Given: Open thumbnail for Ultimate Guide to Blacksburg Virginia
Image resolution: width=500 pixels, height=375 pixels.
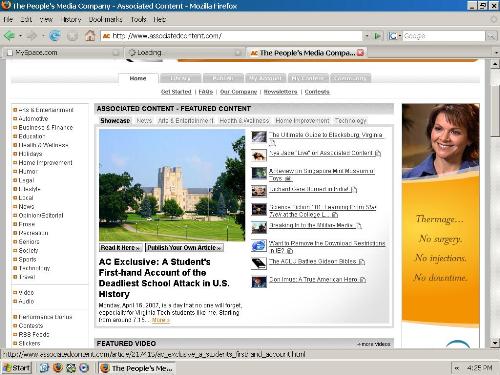Looking at the screenshot, I should coord(259,137).
